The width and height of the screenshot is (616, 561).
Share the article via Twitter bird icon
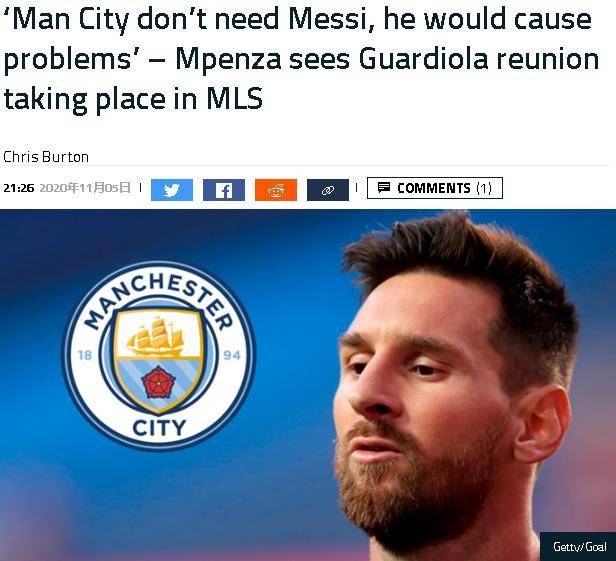pyautogui.click(x=172, y=190)
